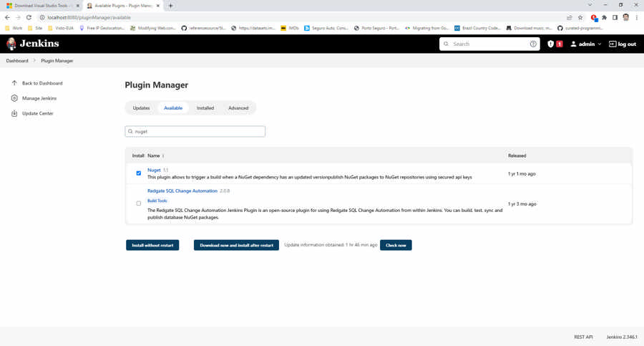Expand the Dashboard breadcrumb chevron

click(34, 61)
